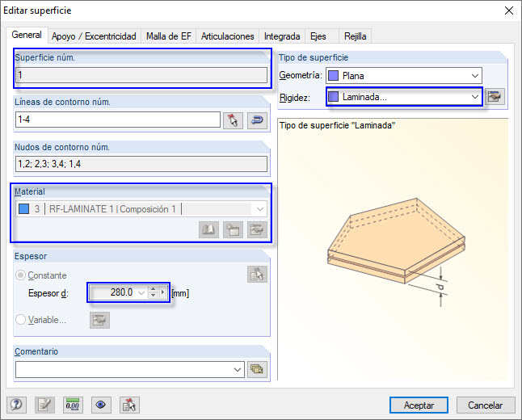Click the Nudos de contorno núm. field

(x=141, y=164)
